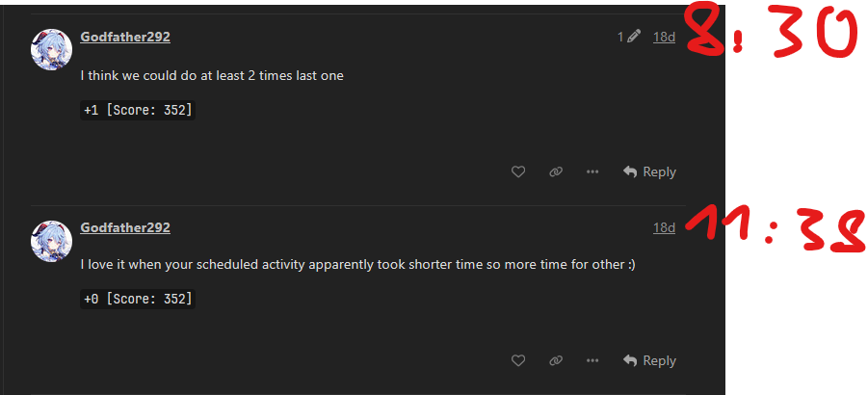Screen dimensions: 868x395
Task: Open Godfather292's avatar on the first post
Action: [x=52, y=49]
